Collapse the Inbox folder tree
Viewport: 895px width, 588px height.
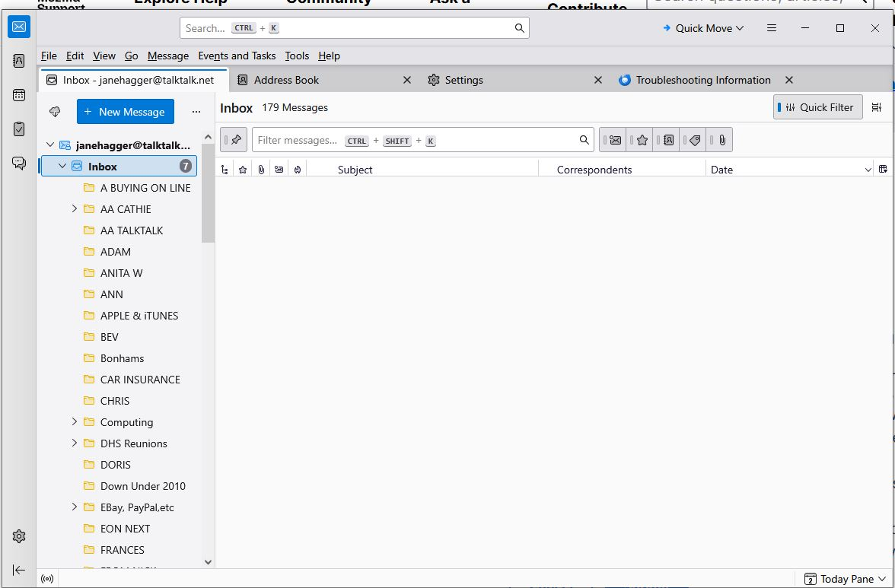tap(62, 166)
